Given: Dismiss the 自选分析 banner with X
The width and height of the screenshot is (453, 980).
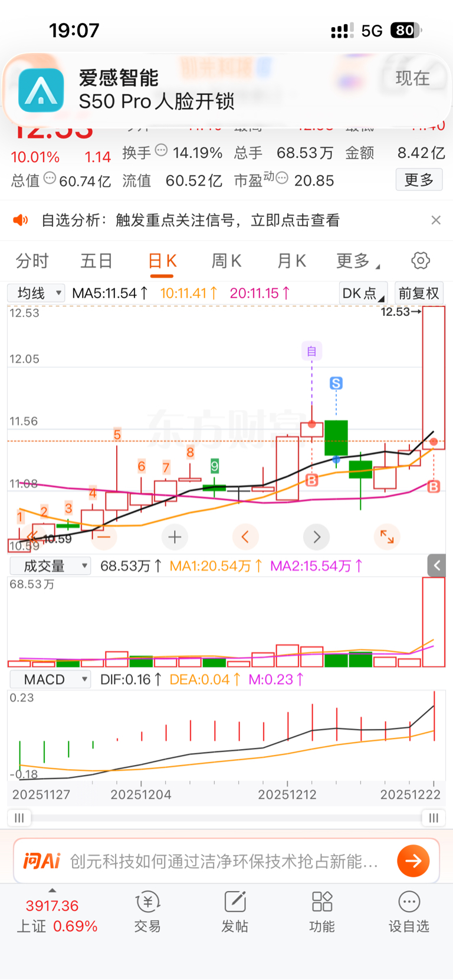Looking at the screenshot, I should point(436,220).
